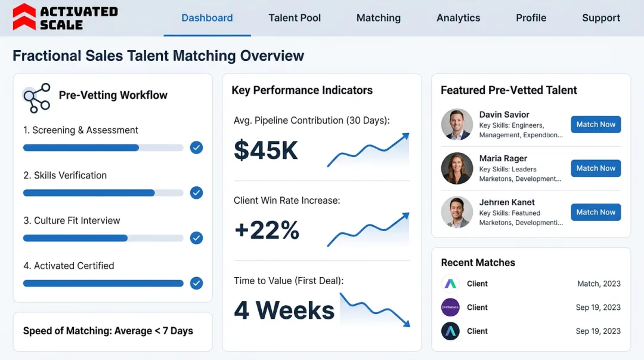Match Now with Maria Rager
This screenshot has width=644, height=360.
[x=596, y=168]
